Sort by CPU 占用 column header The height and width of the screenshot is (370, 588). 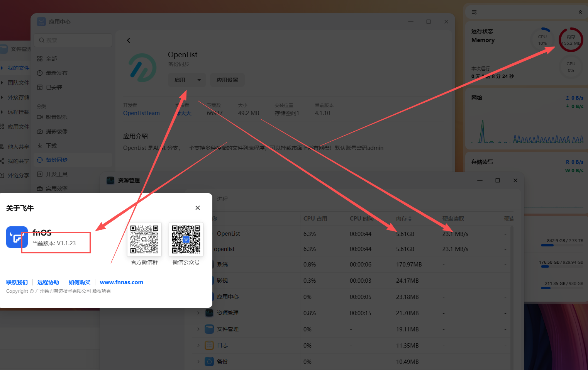pyautogui.click(x=315, y=219)
